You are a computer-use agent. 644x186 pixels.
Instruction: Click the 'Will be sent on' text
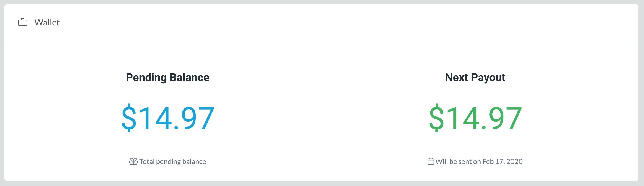tap(458, 161)
